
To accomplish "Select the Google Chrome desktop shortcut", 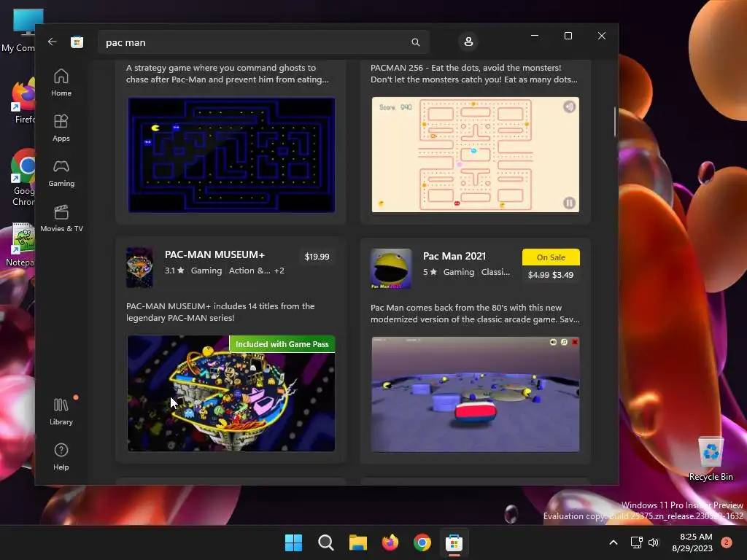I will pyautogui.click(x=23, y=178).
